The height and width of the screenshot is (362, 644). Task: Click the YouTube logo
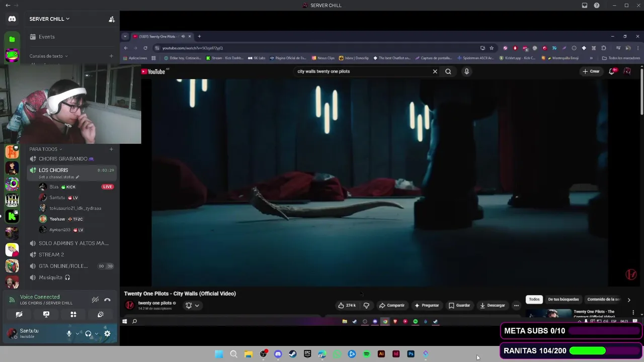click(x=153, y=71)
